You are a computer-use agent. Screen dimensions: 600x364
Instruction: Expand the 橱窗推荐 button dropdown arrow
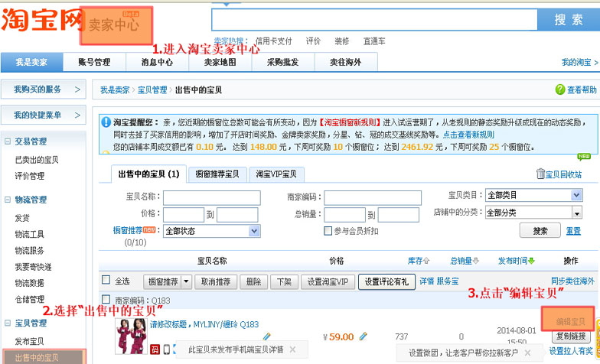click(186, 281)
